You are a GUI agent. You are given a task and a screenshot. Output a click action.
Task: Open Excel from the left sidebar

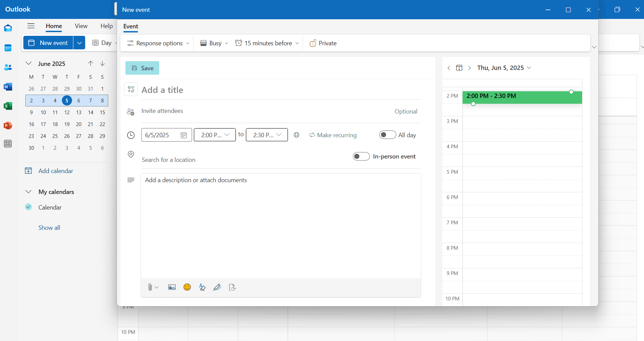[7, 106]
